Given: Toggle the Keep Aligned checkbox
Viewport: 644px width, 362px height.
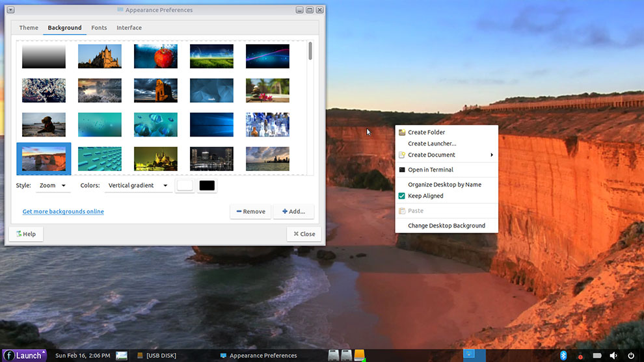Looking at the screenshot, I should [401, 196].
